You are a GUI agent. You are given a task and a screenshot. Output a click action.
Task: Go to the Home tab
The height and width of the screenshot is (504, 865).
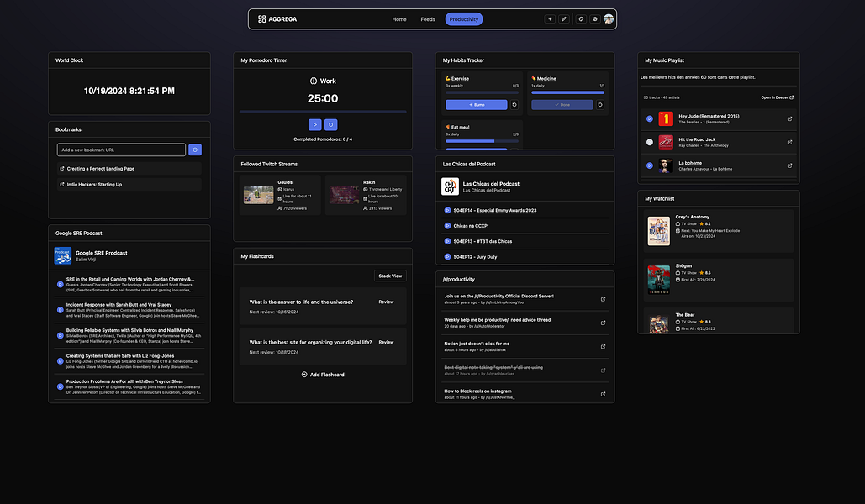tap(398, 19)
